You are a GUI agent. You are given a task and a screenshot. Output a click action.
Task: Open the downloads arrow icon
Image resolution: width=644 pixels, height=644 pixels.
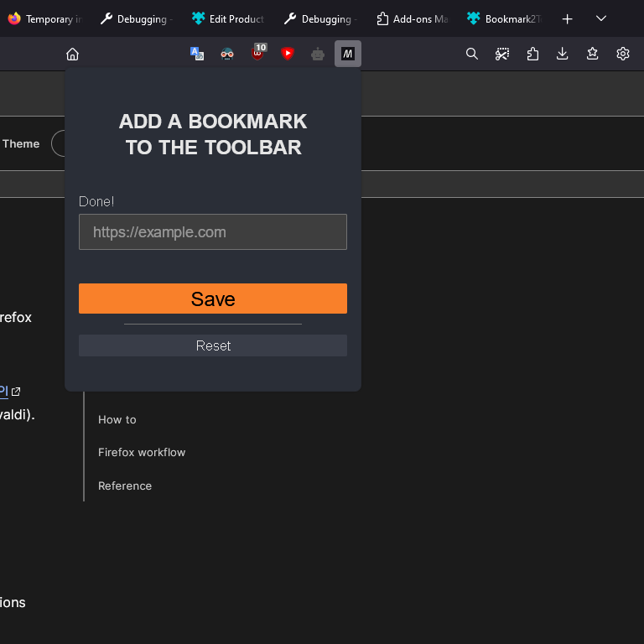coord(563,54)
